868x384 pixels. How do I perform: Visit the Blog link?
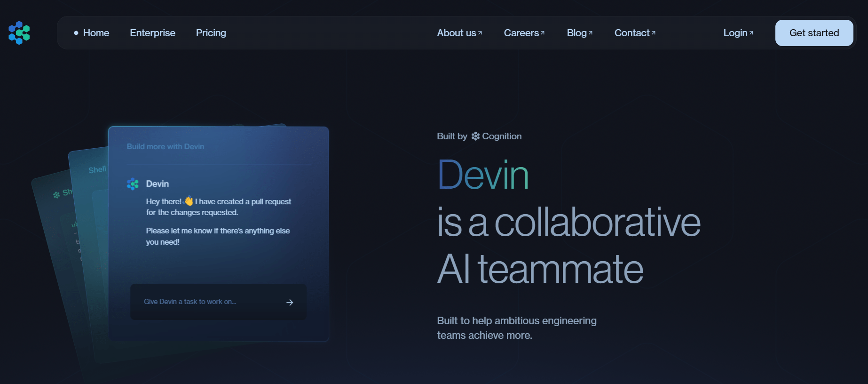pyautogui.click(x=576, y=33)
